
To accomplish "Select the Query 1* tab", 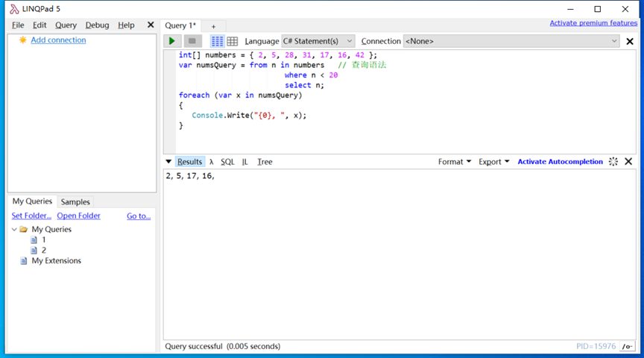I will [180, 25].
